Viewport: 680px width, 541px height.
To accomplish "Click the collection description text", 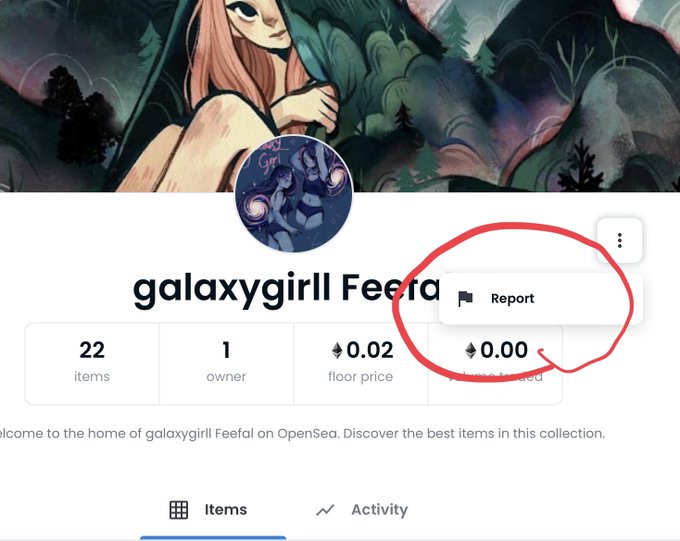I will 302,433.
